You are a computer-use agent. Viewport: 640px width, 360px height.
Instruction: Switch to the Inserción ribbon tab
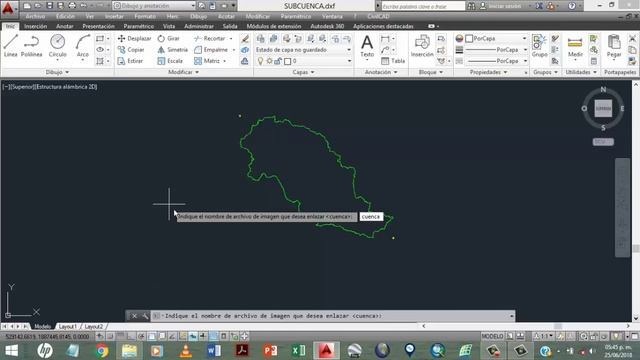tap(36, 26)
